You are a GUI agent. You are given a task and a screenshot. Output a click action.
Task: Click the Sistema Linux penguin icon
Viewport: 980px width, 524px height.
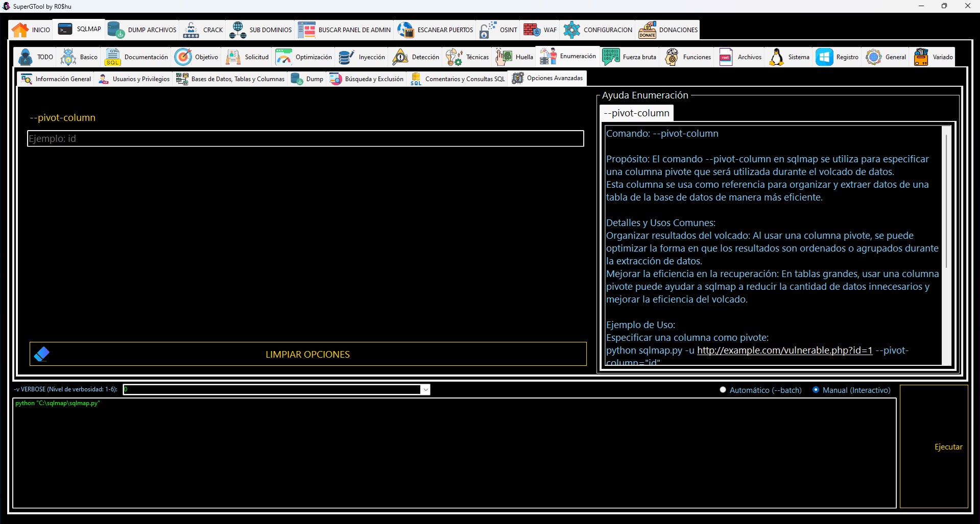776,57
